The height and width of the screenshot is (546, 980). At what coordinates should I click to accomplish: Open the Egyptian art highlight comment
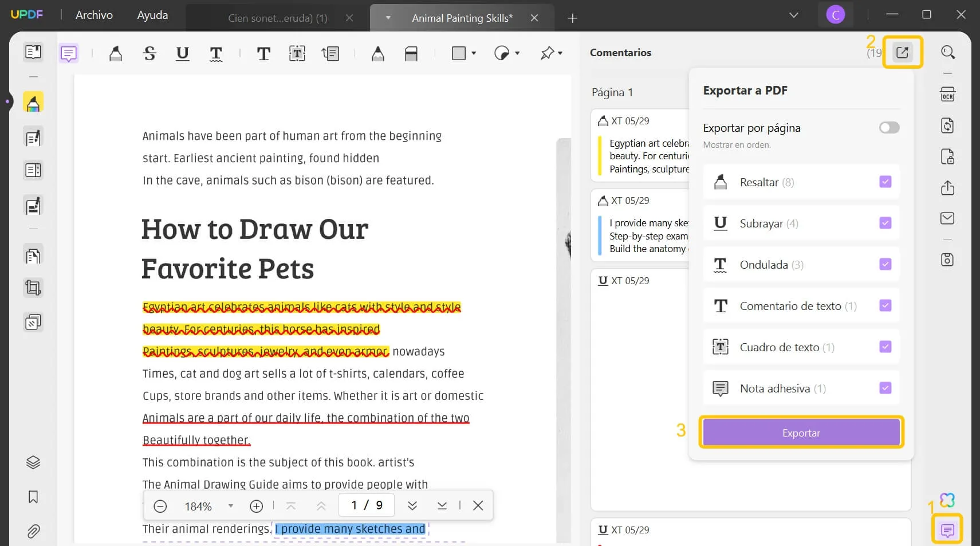tap(640, 145)
